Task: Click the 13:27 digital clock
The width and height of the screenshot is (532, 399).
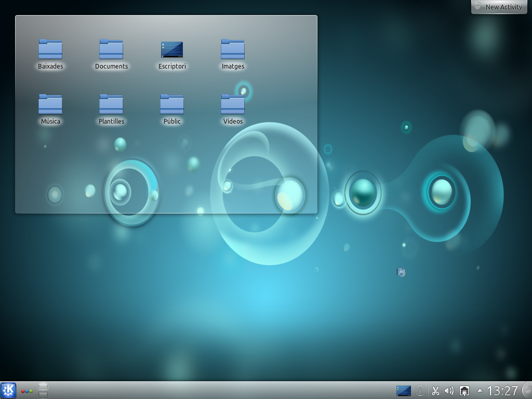Action: tap(502, 391)
